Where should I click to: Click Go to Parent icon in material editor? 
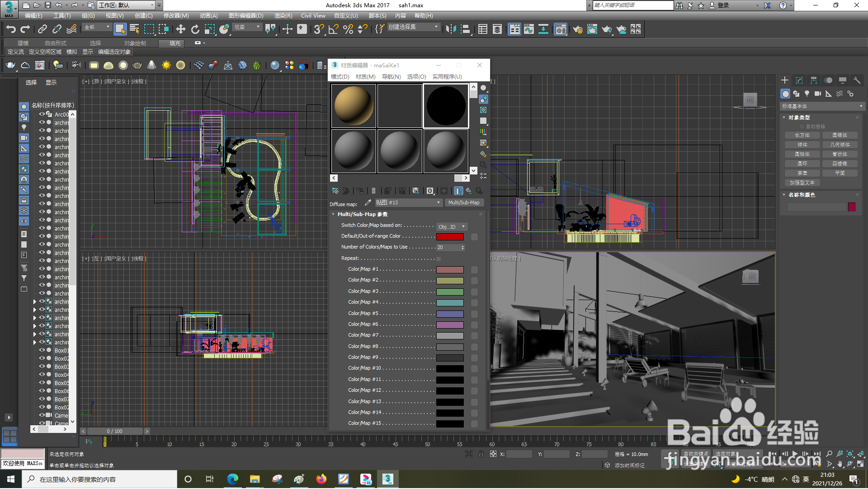(x=469, y=191)
